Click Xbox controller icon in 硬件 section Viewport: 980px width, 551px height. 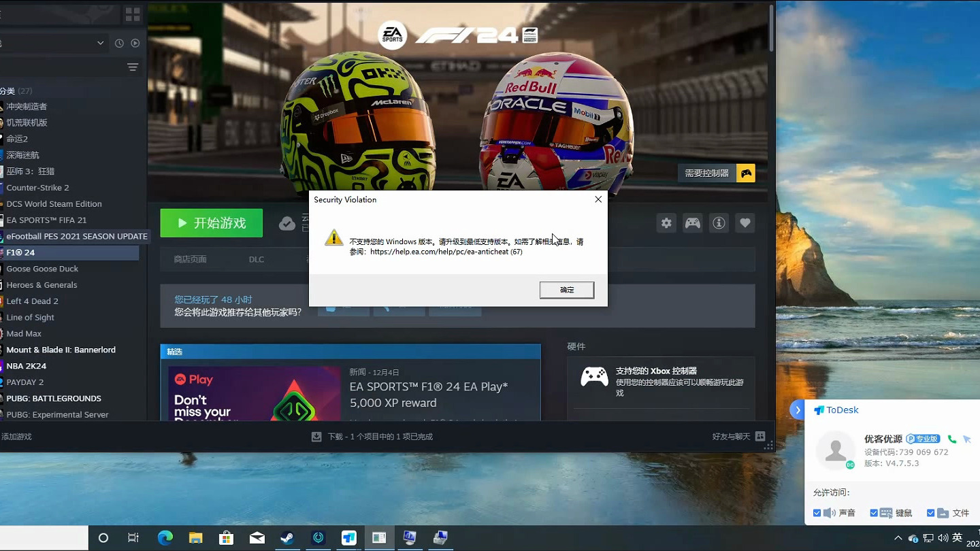pos(594,377)
